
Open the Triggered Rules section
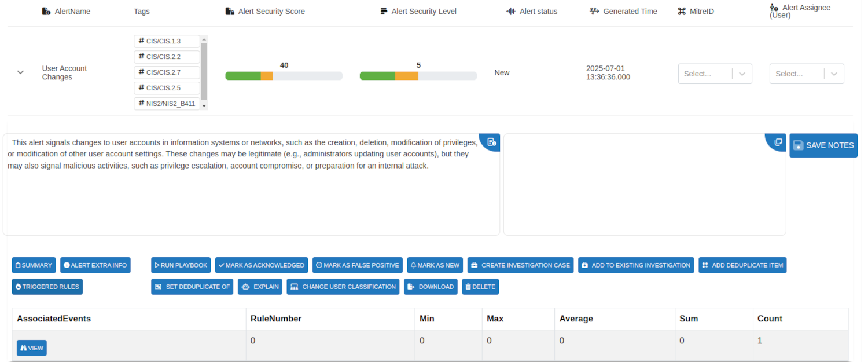click(47, 287)
